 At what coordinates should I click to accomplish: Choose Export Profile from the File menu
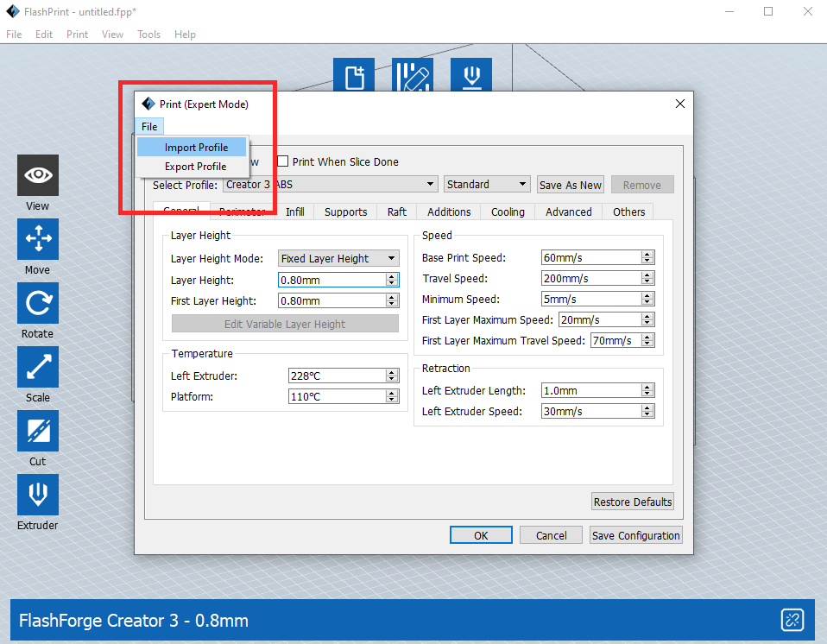coord(192,167)
